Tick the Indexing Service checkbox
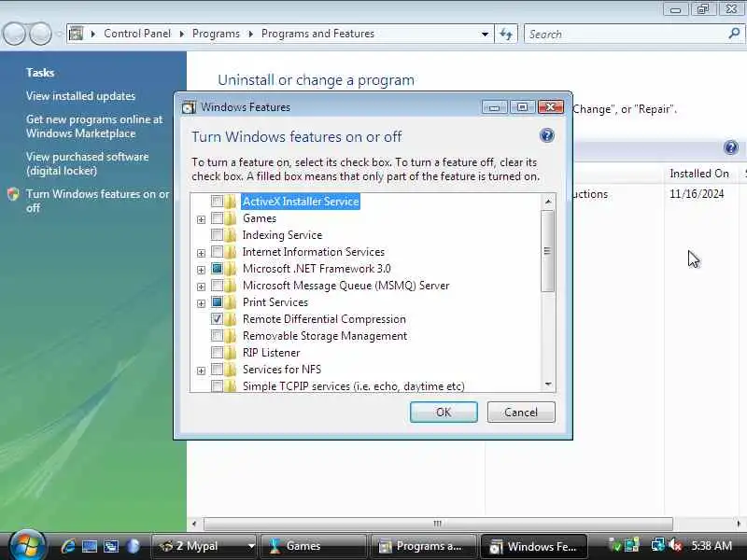 217,235
